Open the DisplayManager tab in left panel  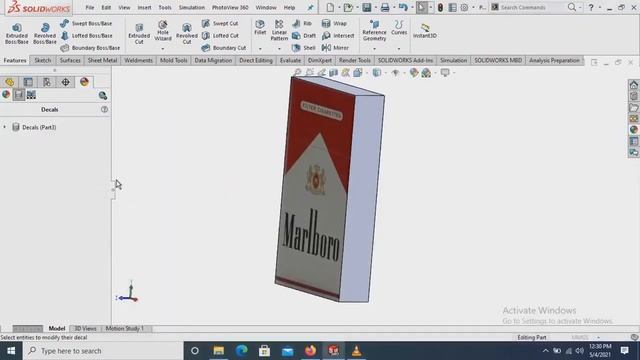[x=84, y=82]
